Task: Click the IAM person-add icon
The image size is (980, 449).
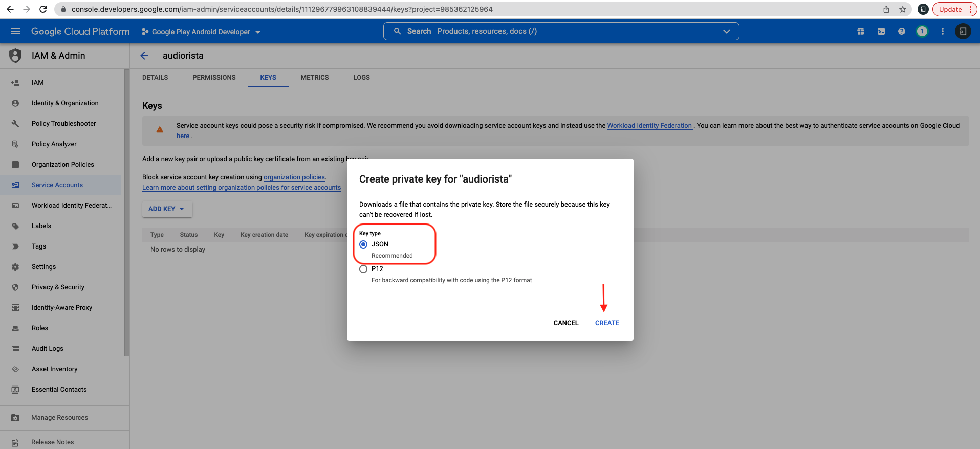Action: pos(15,82)
